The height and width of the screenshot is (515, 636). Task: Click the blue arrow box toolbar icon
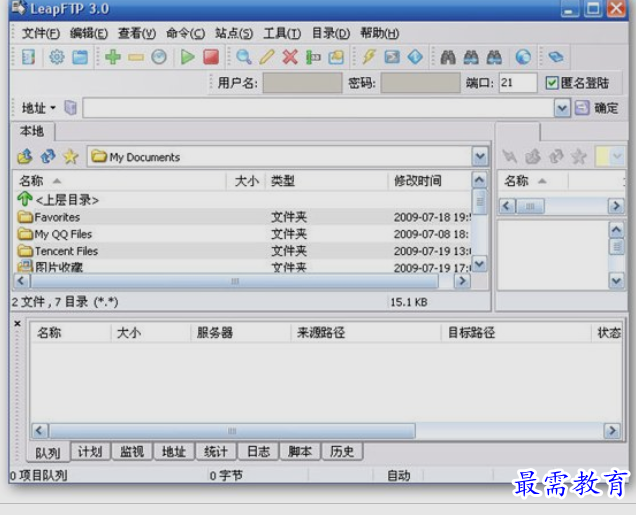pyautogui.click(x=392, y=57)
